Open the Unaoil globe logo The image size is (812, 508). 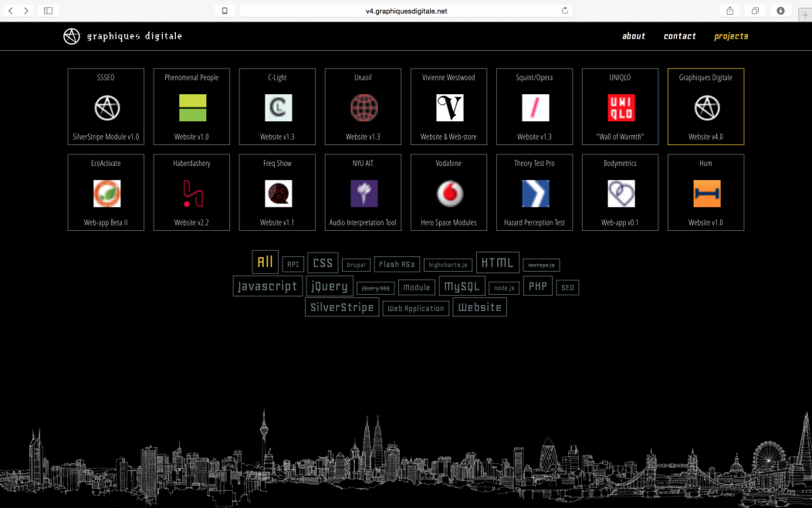(x=364, y=108)
